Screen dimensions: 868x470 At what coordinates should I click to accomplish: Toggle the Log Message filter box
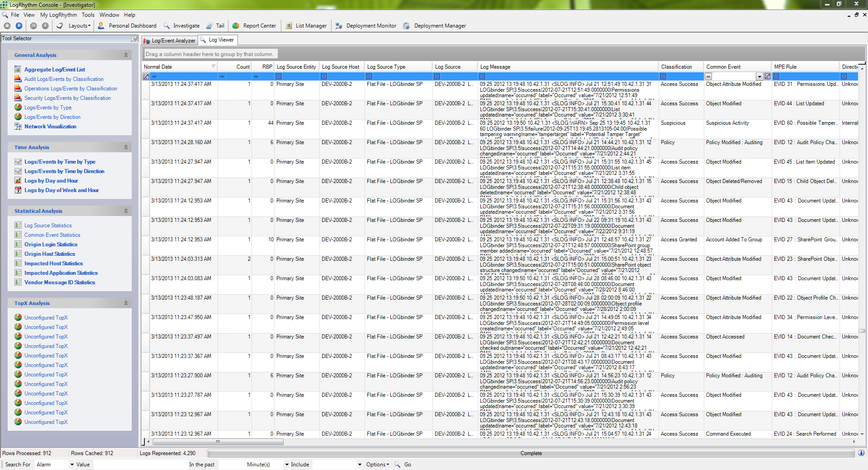point(482,76)
